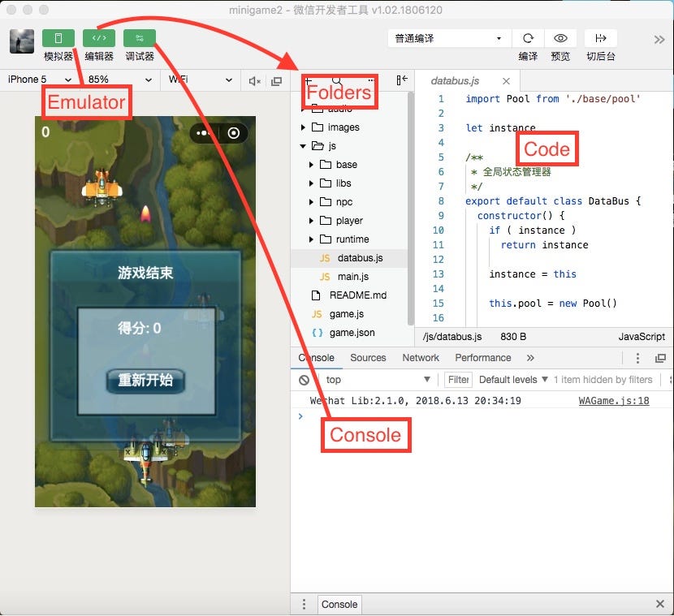The width and height of the screenshot is (674, 616).
Task: Open the iPhone 5 device dropdown
Action: click(38, 80)
